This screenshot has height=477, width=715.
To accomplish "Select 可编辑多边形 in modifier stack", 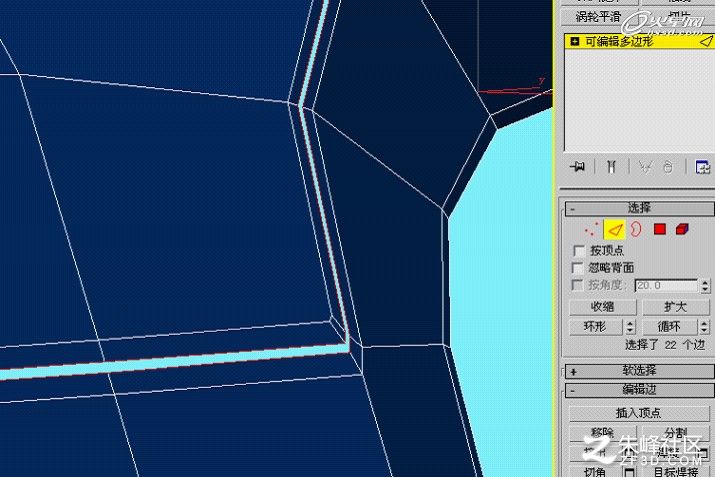I will 639,41.
